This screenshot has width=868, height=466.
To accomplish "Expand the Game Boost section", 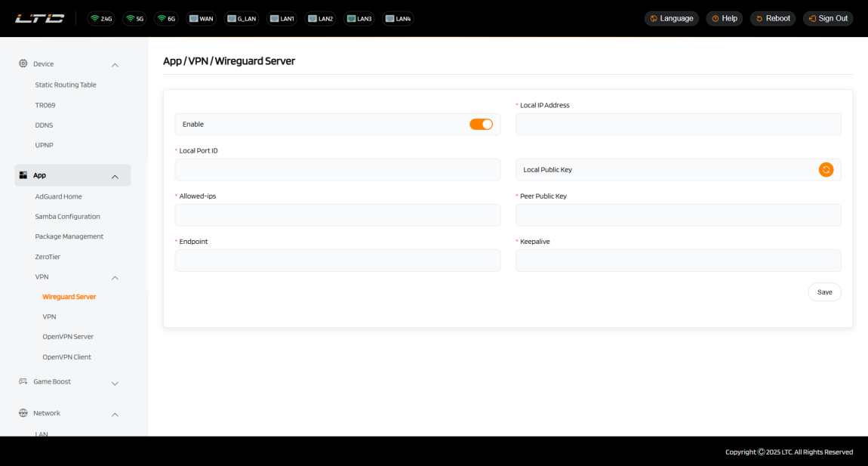I will pyautogui.click(x=115, y=383).
